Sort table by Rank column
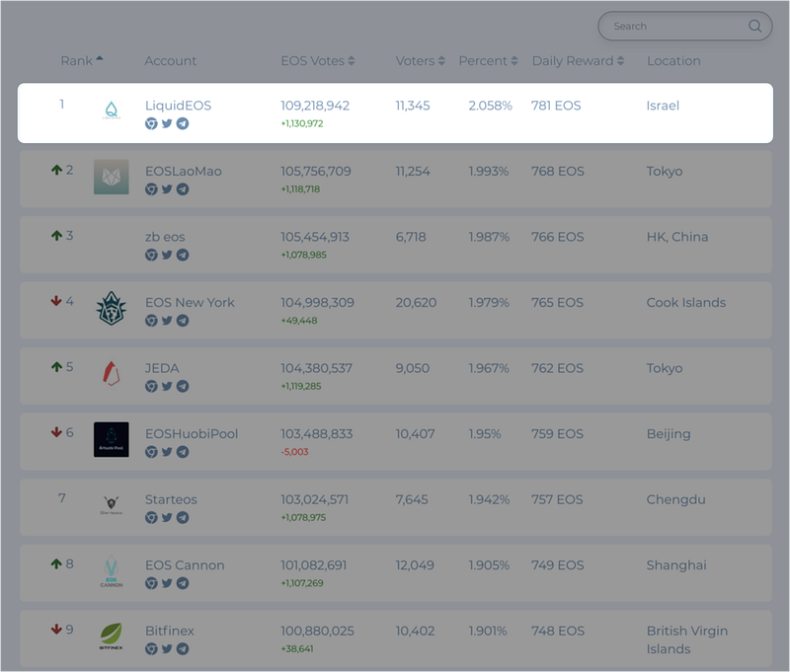The height and width of the screenshot is (672, 790). 82,61
